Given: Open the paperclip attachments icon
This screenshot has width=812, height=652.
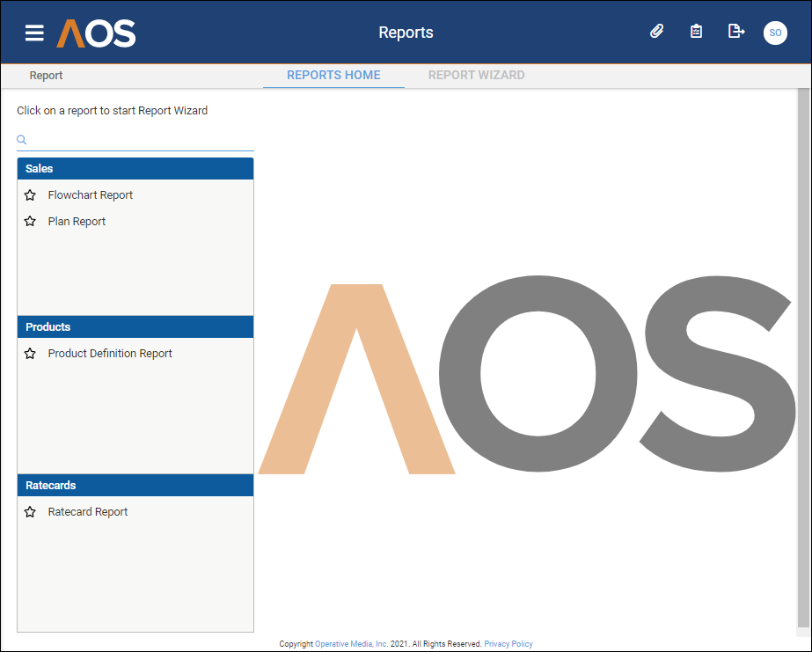Looking at the screenshot, I should click(656, 32).
